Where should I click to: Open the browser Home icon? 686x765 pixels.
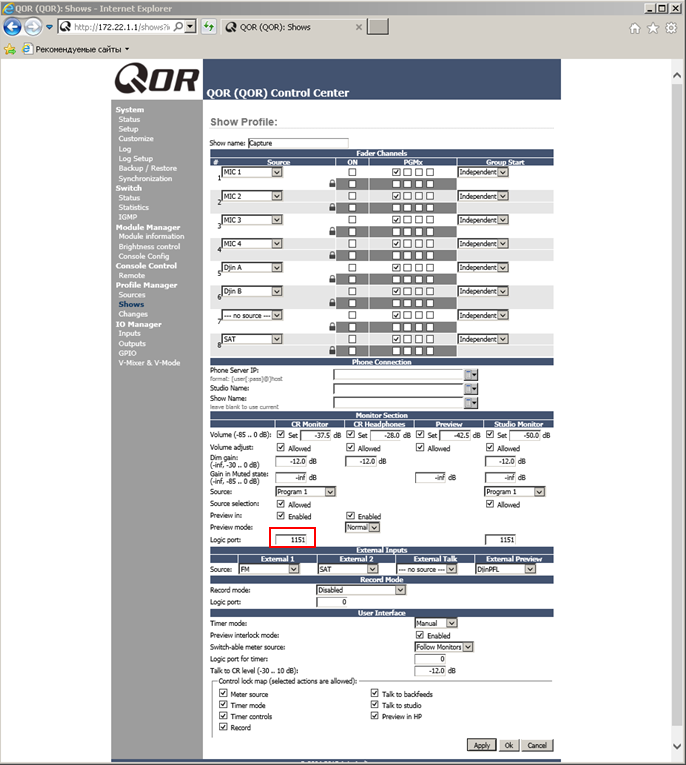click(x=634, y=28)
